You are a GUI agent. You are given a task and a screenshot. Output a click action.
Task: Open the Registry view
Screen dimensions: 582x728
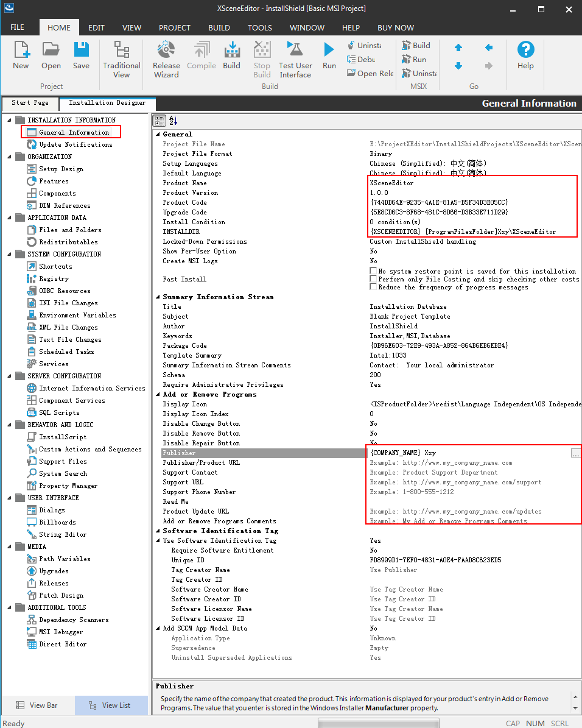(54, 278)
